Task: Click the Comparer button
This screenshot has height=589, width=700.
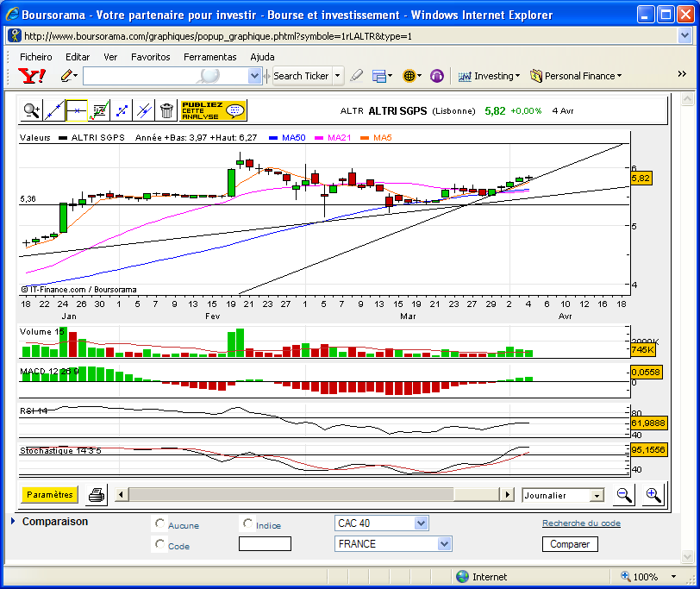Action: coord(570,544)
